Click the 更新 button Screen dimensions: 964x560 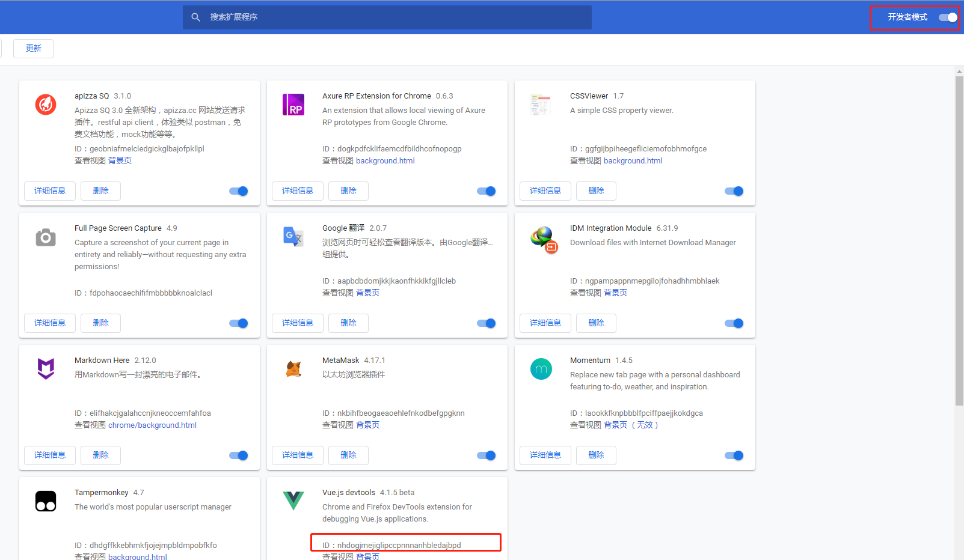(34, 49)
